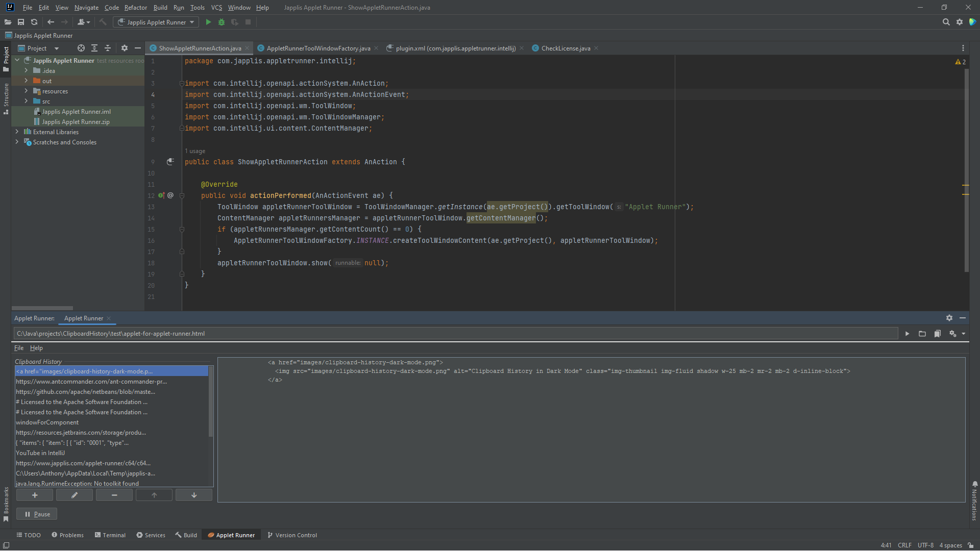The width and height of the screenshot is (980, 551).
Task: Toggle the Bookmarks tool window stripe button
Action: point(6,504)
